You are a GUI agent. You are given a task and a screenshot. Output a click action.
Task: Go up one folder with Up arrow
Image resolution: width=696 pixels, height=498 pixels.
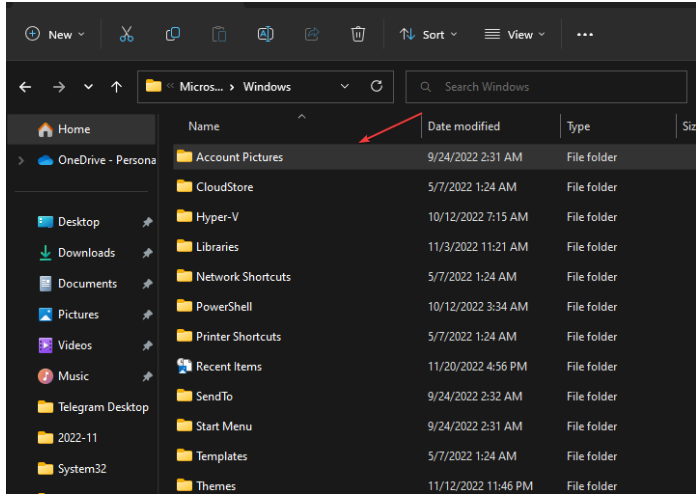(117, 87)
